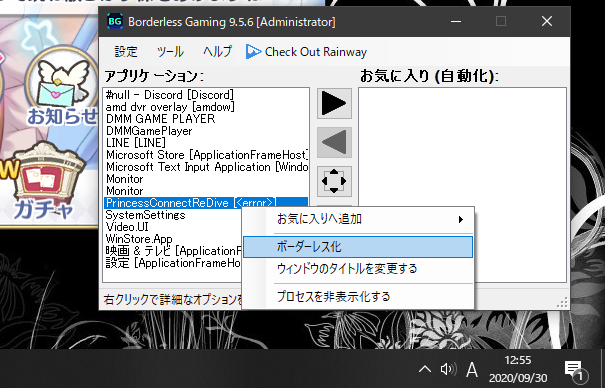Expand お気に入りへ追加 submenu arrow

point(461,219)
